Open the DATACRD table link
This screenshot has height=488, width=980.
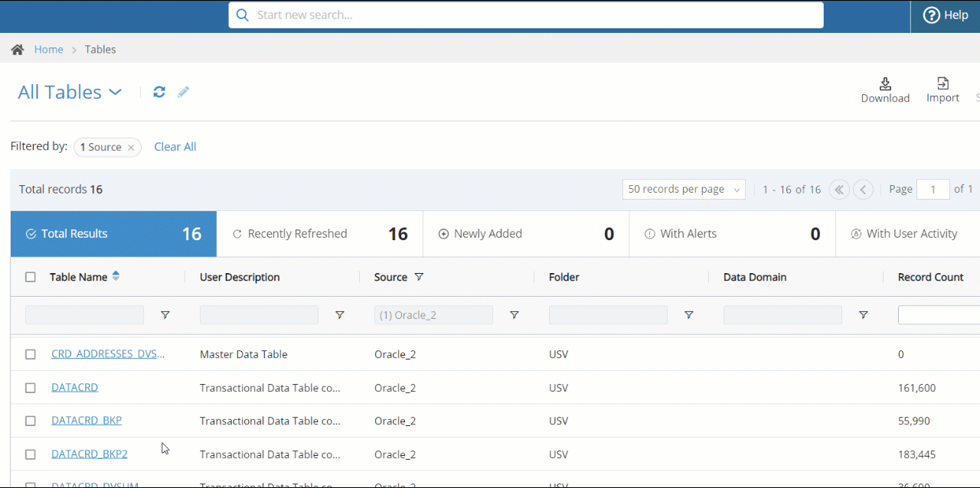pos(74,388)
